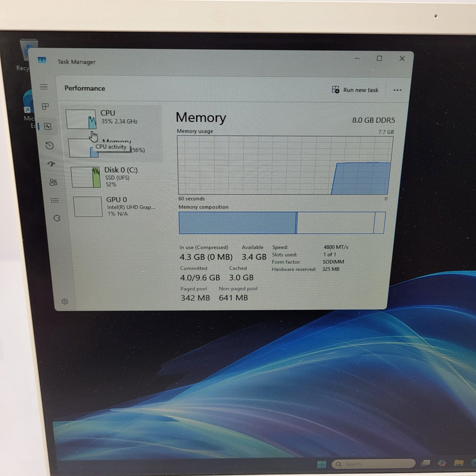The image size is (476, 476).
Task: Click the '3.0 GB' cached value
Action: pos(241,278)
